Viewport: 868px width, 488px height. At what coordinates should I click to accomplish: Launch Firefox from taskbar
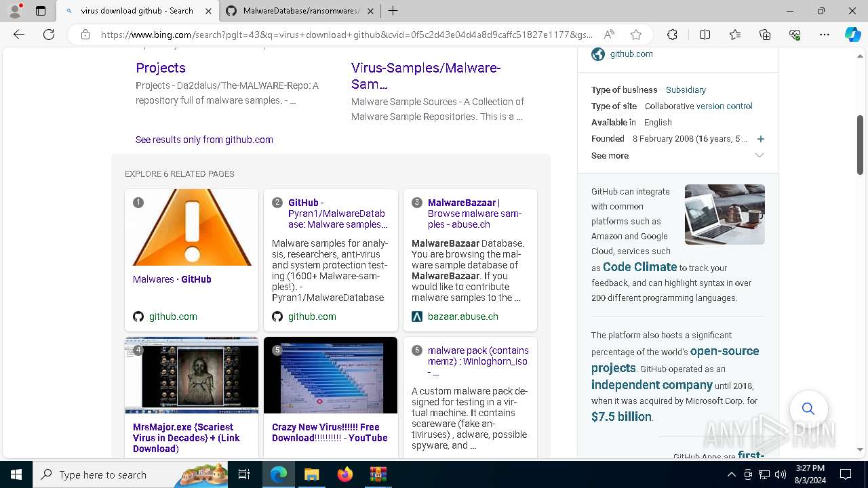(344, 474)
